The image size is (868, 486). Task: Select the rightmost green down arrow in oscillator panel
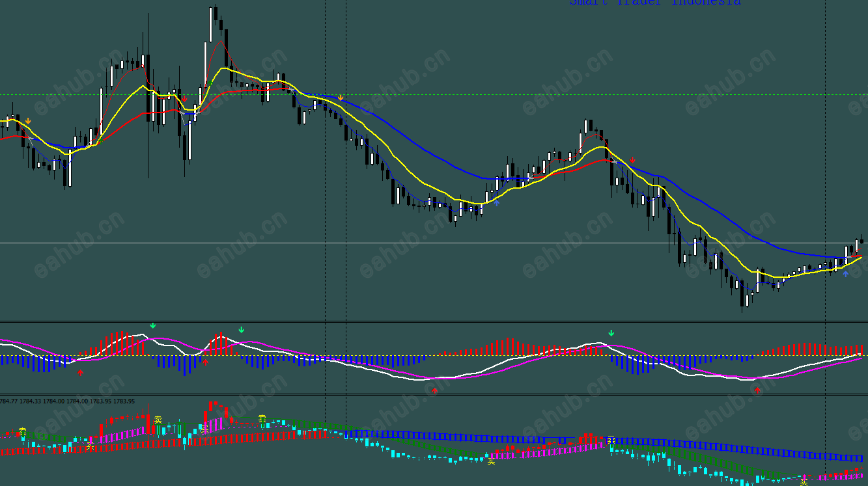(x=611, y=333)
